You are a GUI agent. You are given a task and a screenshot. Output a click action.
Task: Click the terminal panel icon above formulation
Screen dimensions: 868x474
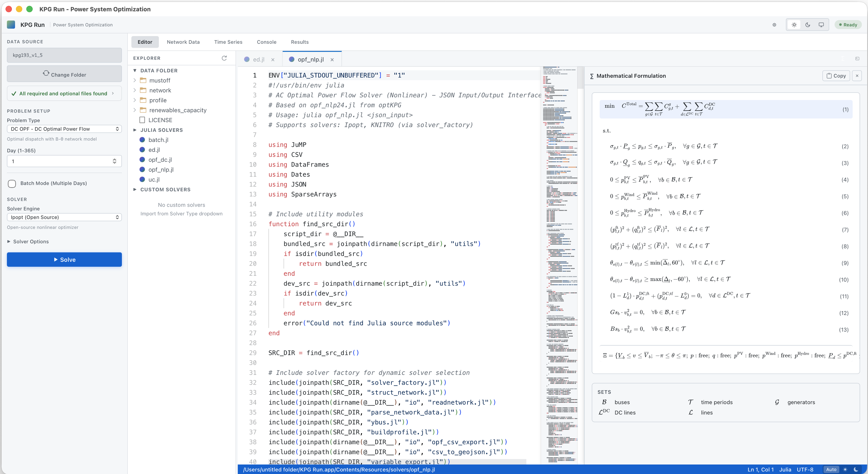pyautogui.click(x=857, y=59)
